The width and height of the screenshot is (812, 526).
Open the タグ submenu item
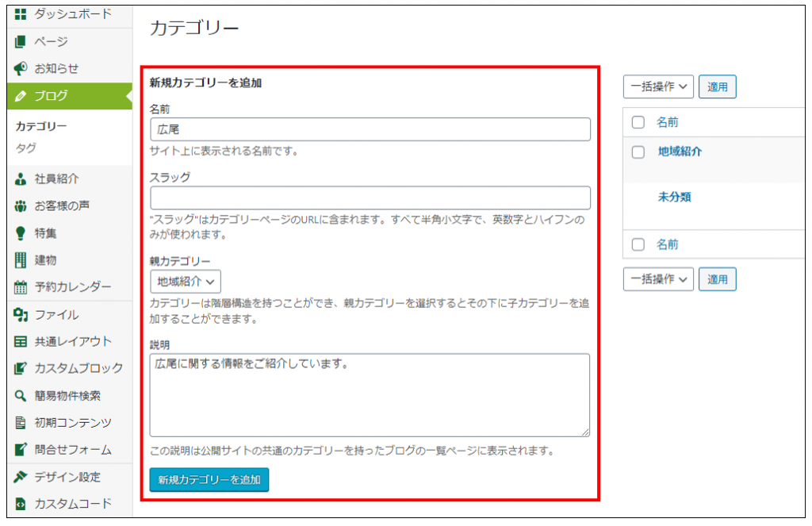tap(26, 148)
